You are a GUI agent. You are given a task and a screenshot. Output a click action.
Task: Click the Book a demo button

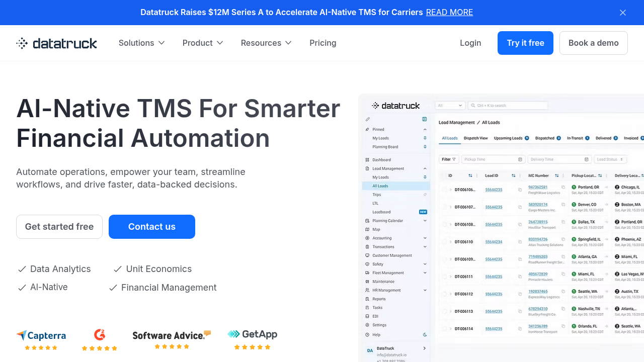tap(594, 43)
